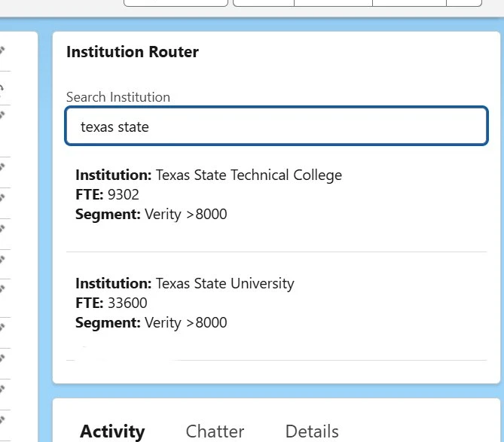The height and width of the screenshot is (442, 504).
Task: Click FTE value 9302
Action: (x=123, y=195)
